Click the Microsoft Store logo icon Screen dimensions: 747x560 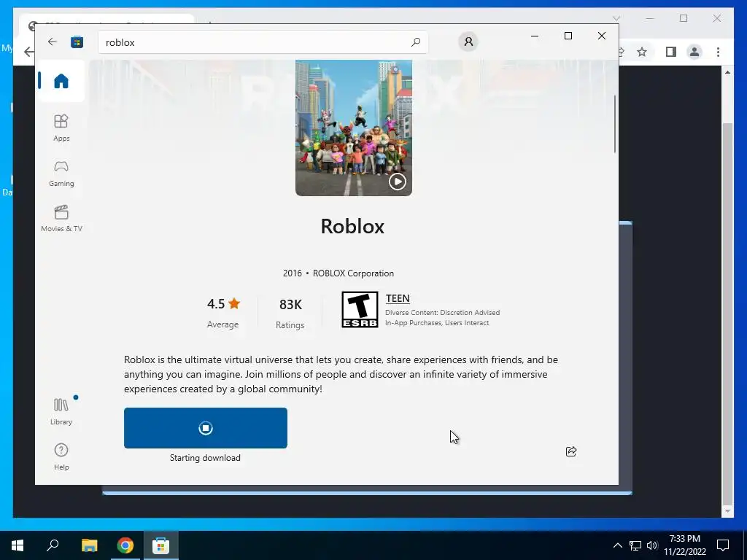click(77, 42)
